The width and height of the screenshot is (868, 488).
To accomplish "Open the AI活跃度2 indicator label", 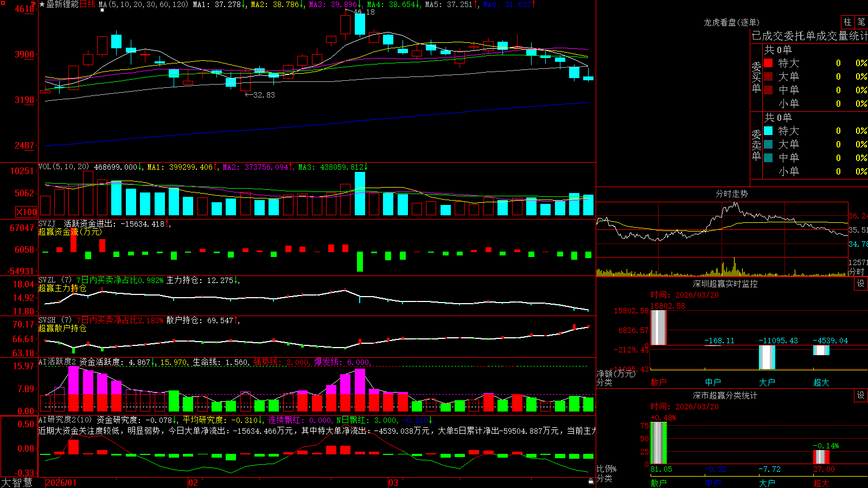I will (x=58, y=362).
